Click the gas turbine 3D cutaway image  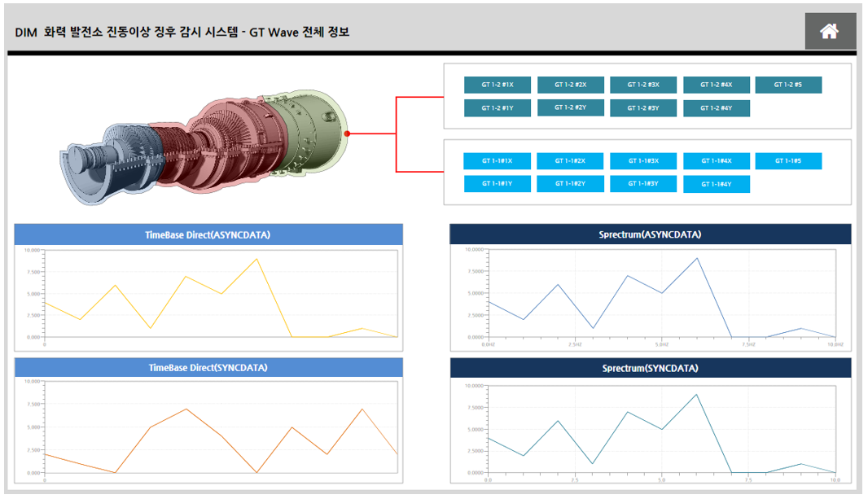coord(205,147)
